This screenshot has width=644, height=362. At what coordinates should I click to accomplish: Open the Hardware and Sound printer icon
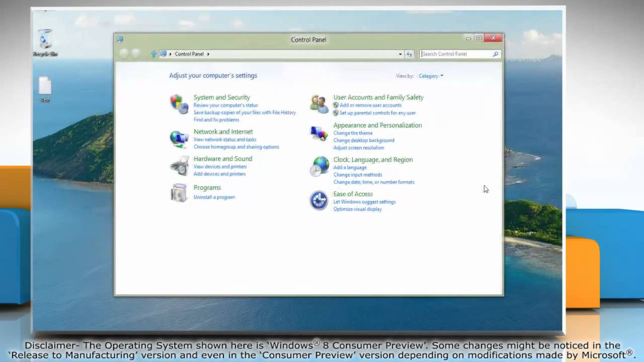point(179,166)
